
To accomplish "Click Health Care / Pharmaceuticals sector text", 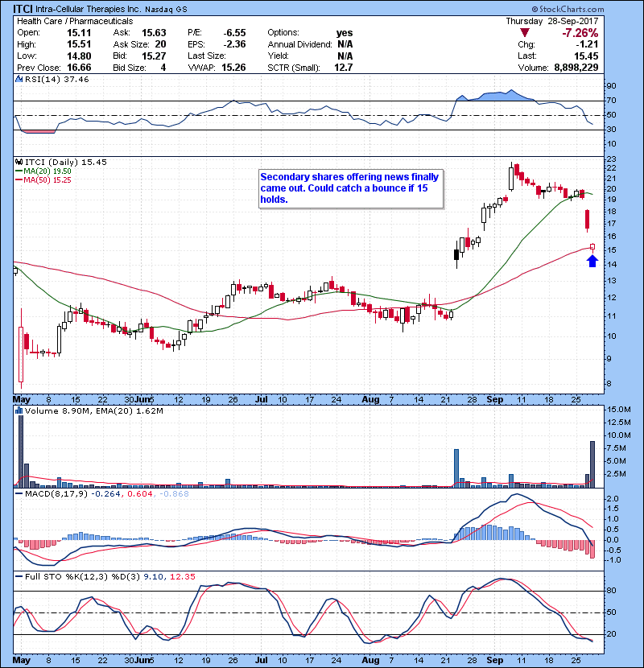I will (75, 21).
